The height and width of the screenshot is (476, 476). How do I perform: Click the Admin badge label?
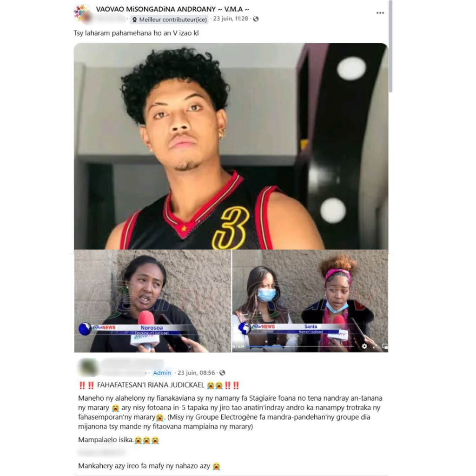click(162, 373)
